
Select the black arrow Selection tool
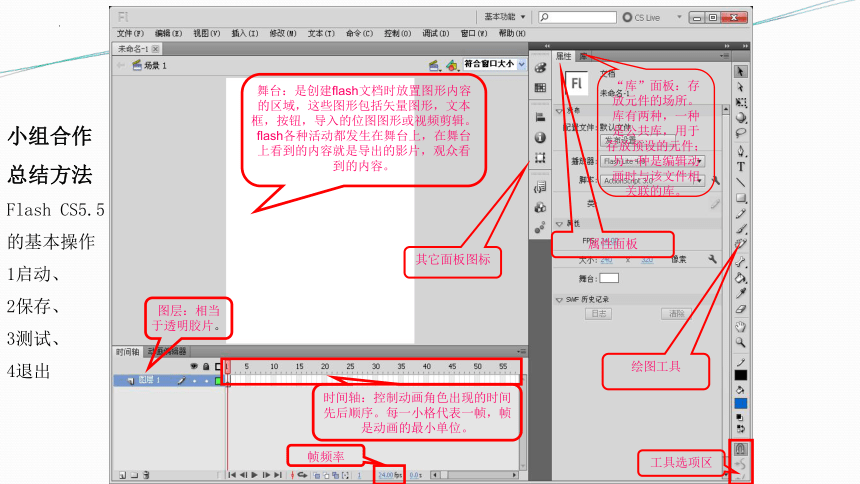(x=740, y=72)
